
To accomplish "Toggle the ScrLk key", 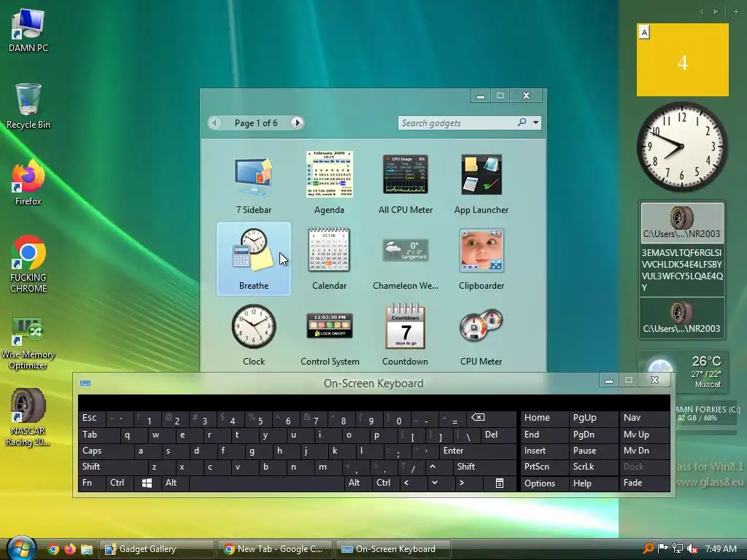I will [x=593, y=467].
